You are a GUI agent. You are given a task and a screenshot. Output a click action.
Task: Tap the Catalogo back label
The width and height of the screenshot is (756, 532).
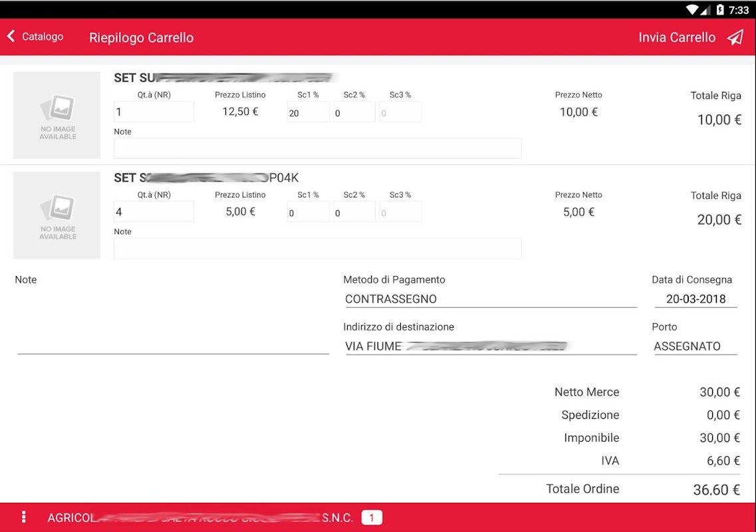click(43, 37)
